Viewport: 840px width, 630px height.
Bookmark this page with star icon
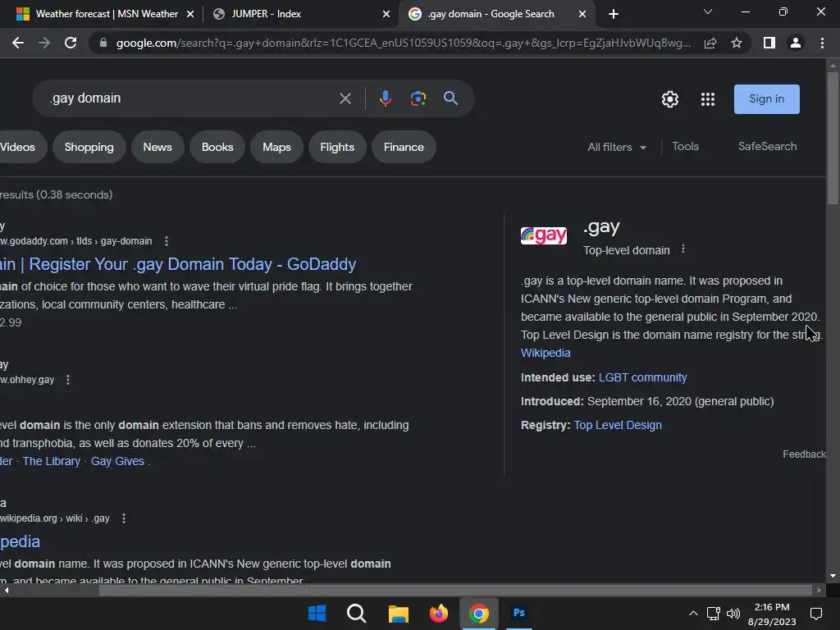click(x=737, y=43)
